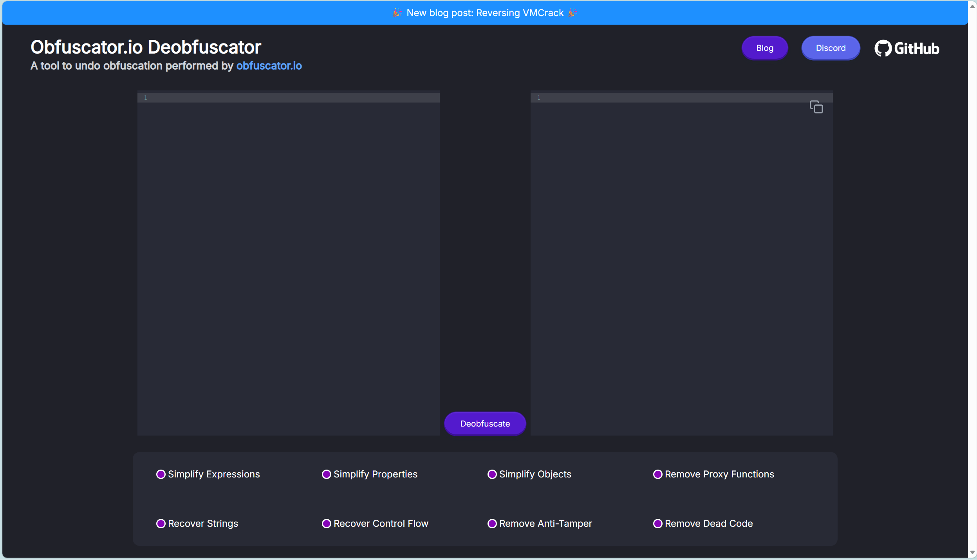Focus the left input code editor
The width and height of the screenshot is (977, 560).
click(x=288, y=263)
